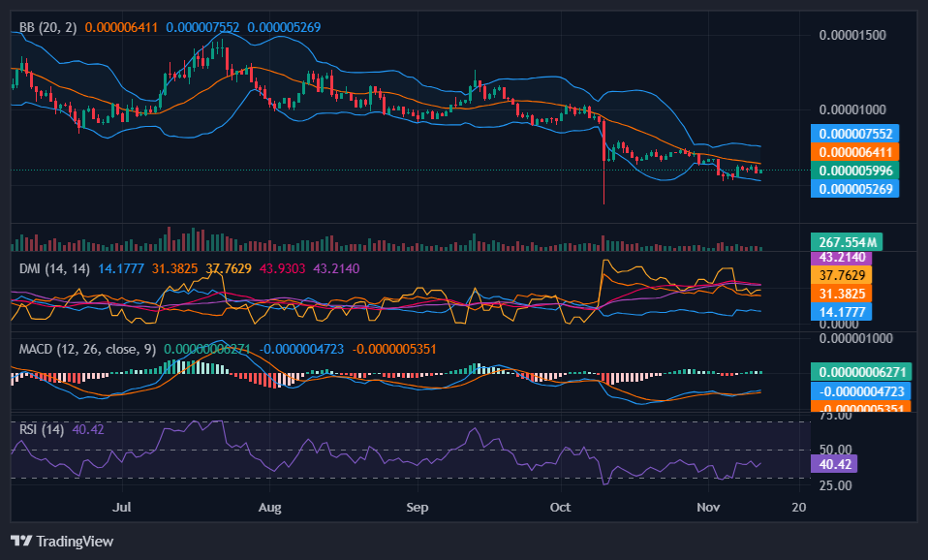The width and height of the screenshot is (928, 560).
Task: Click the Nov label on time axis
Action: (x=709, y=507)
